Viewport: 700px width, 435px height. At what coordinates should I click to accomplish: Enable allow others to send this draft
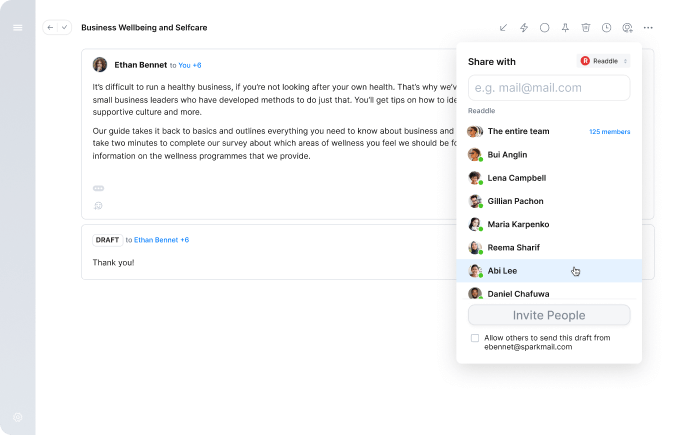pyautogui.click(x=475, y=338)
